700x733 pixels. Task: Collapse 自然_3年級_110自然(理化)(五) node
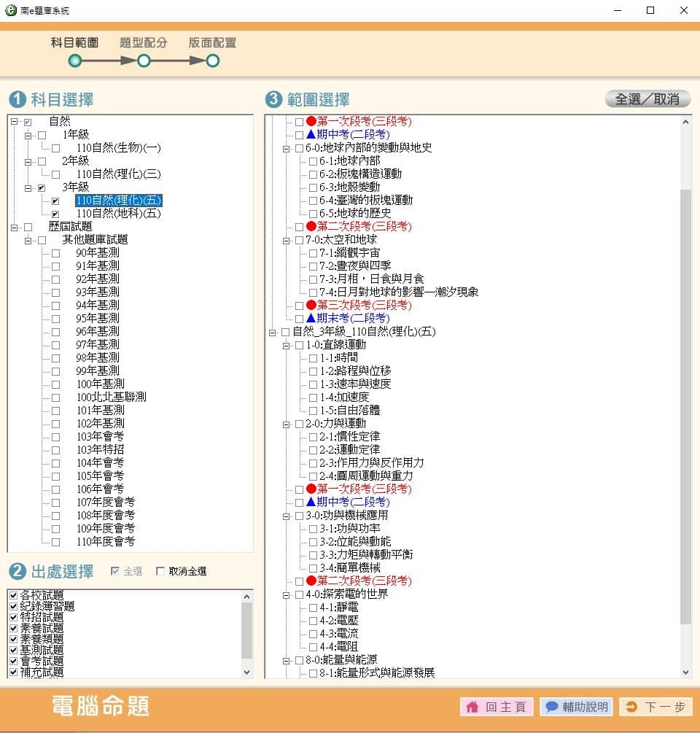coord(273,333)
